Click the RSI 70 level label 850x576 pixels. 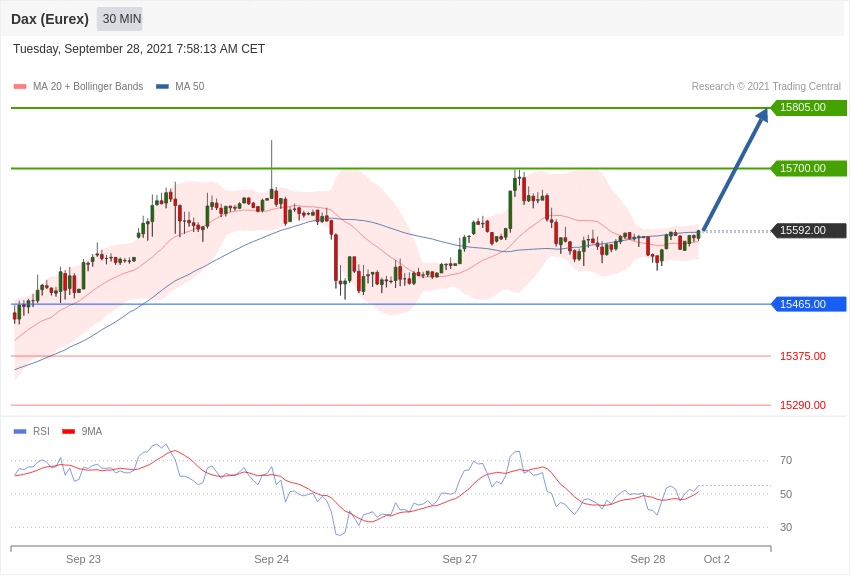tap(786, 461)
